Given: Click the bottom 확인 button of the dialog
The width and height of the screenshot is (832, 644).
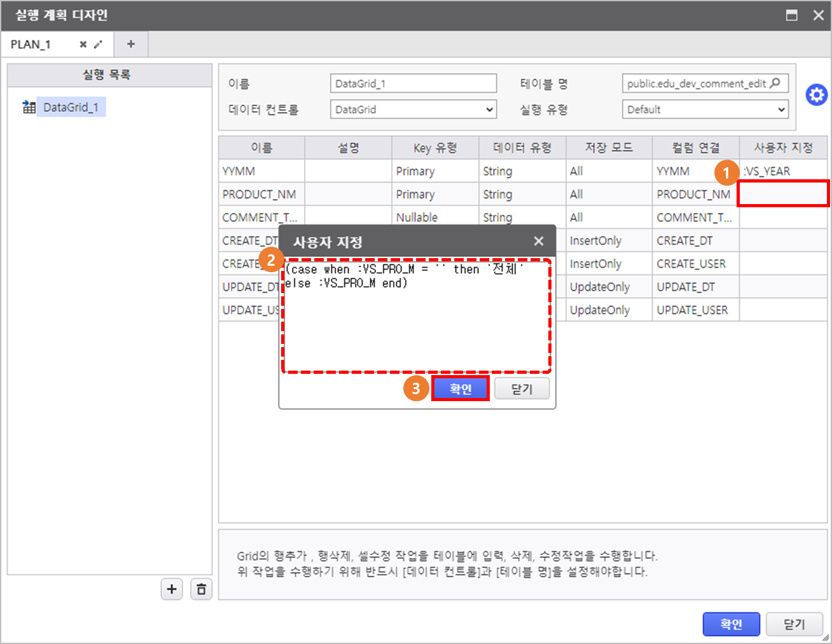Looking at the screenshot, I should pos(731,624).
